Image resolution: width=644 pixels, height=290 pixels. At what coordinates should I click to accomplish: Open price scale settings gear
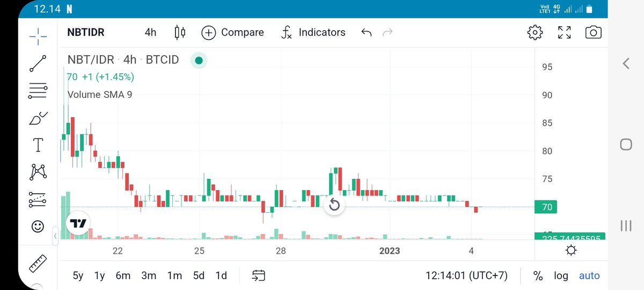(x=571, y=250)
